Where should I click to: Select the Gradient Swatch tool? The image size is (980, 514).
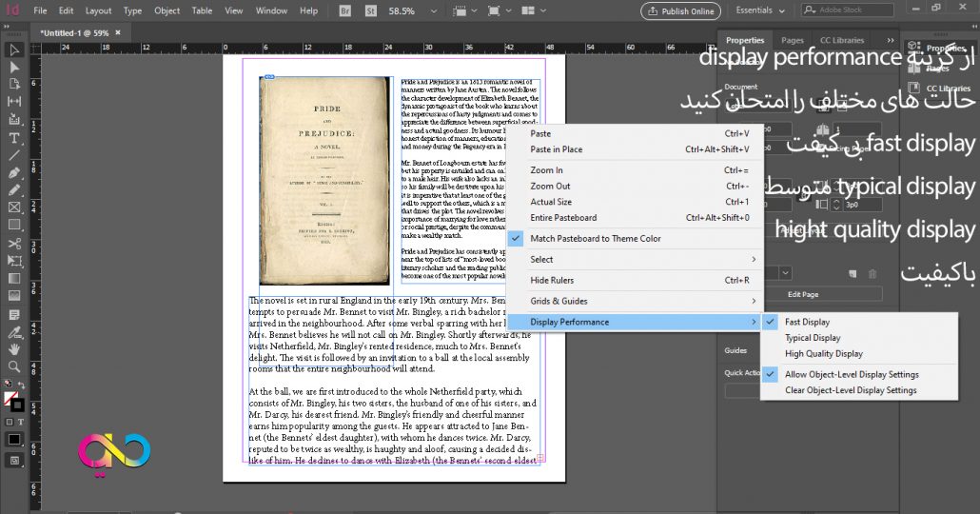(x=14, y=278)
